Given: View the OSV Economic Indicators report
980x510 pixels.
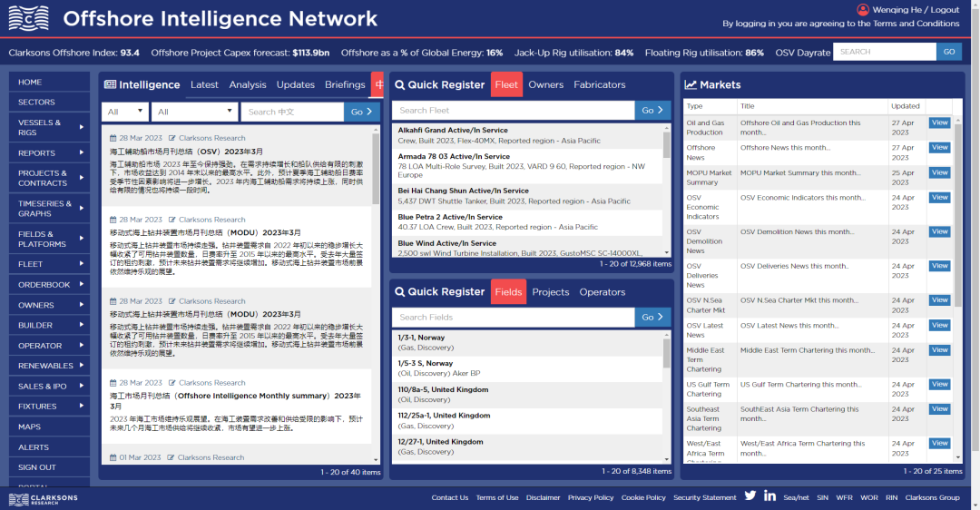Looking at the screenshot, I should [939, 198].
